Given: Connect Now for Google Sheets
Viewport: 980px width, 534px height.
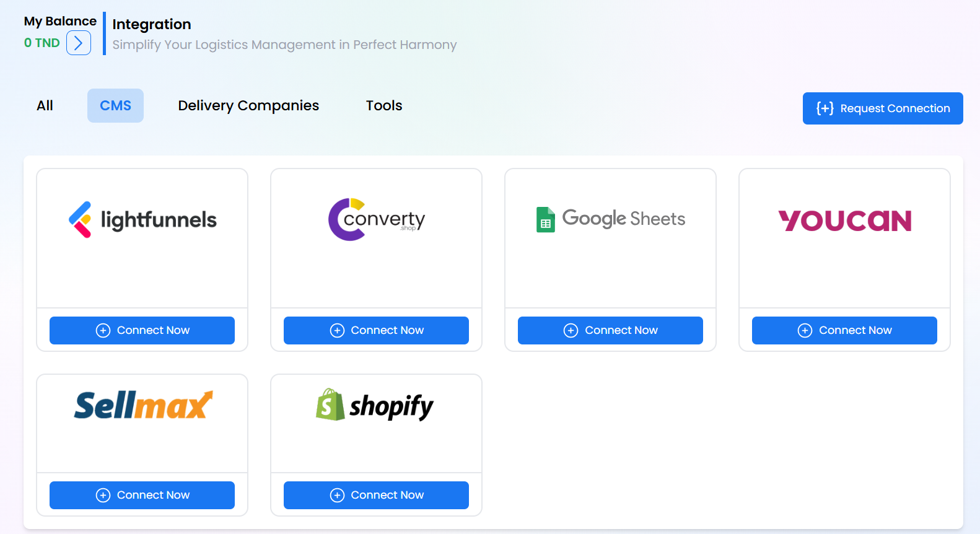Looking at the screenshot, I should [610, 330].
